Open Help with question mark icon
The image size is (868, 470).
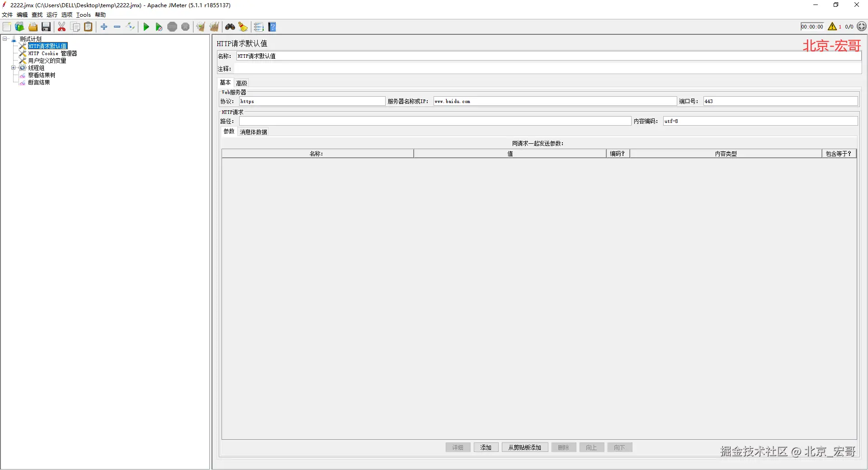click(x=272, y=27)
